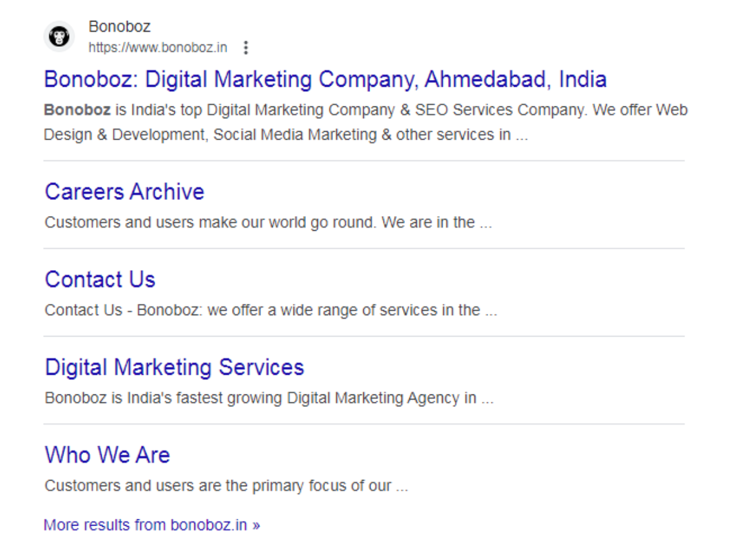Open the Who We Are sitelink
This screenshot has height=560, width=751.
pos(107,455)
